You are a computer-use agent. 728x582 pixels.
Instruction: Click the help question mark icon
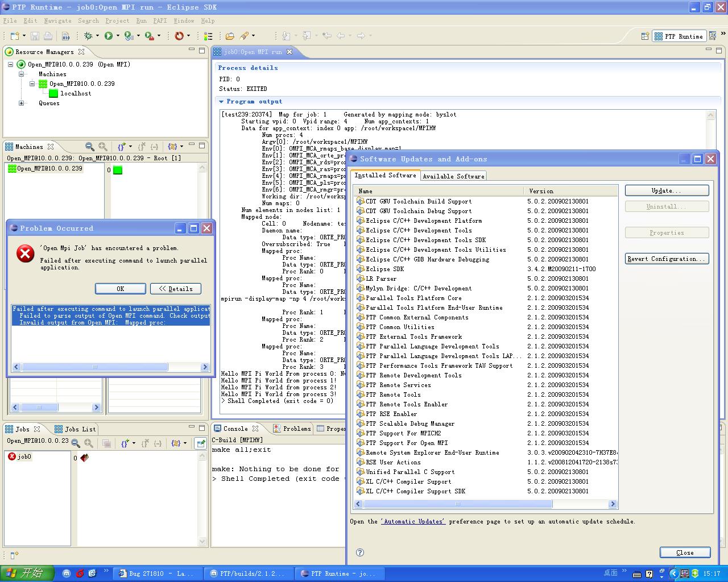click(x=359, y=552)
